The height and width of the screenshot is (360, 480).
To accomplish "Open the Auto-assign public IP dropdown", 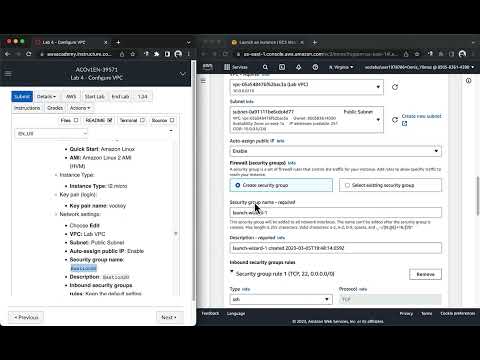I will coord(335,151).
